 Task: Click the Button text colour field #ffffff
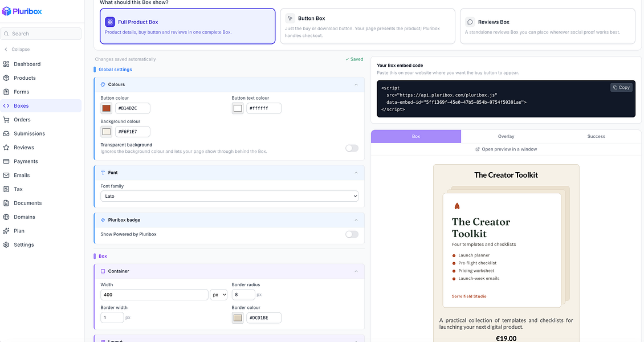tap(264, 108)
